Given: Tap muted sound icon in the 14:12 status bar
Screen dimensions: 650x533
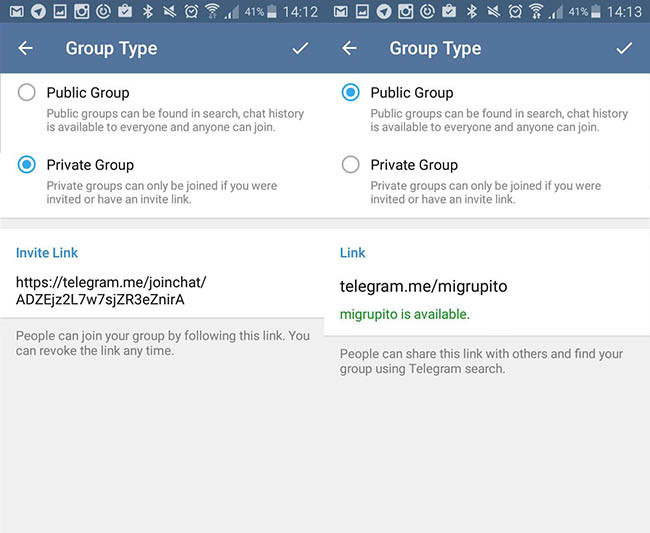Looking at the screenshot, I should (169, 11).
